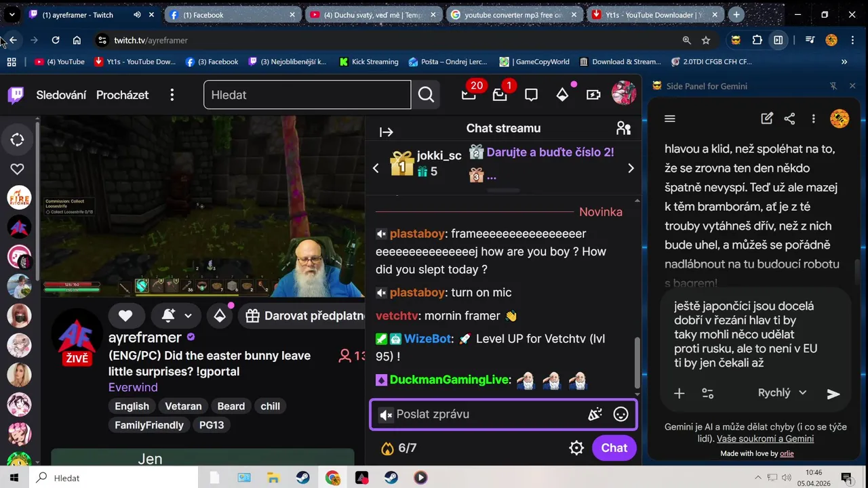868x488 pixels.
Task: Click the ad-free Turbo icon in top bar
Action: (593, 95)
